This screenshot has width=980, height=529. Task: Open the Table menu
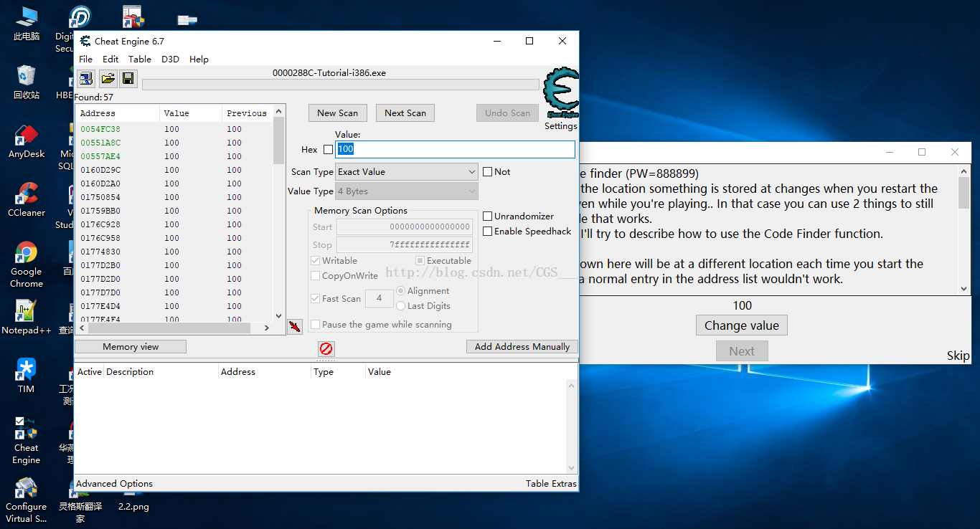tap(140, 59)
